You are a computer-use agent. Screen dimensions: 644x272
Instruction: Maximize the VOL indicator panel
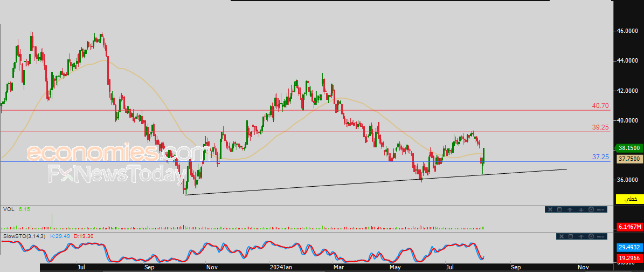click(x=559, y=209)
